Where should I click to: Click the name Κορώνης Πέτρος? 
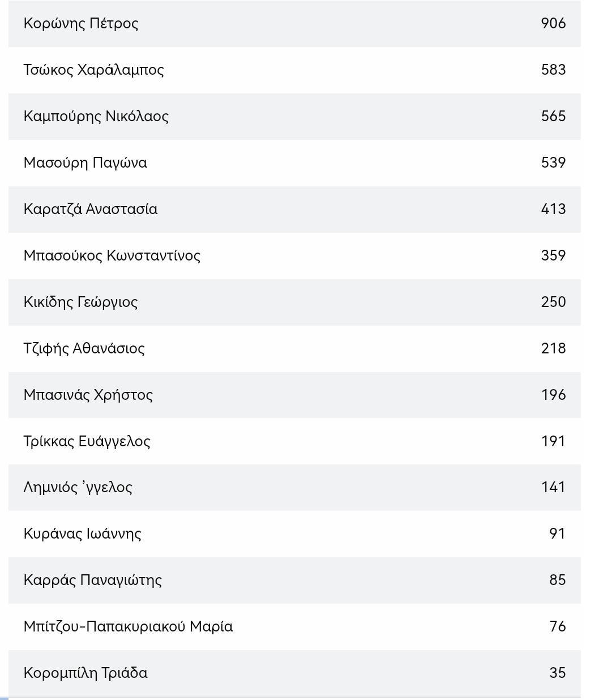tap(81, 23)
